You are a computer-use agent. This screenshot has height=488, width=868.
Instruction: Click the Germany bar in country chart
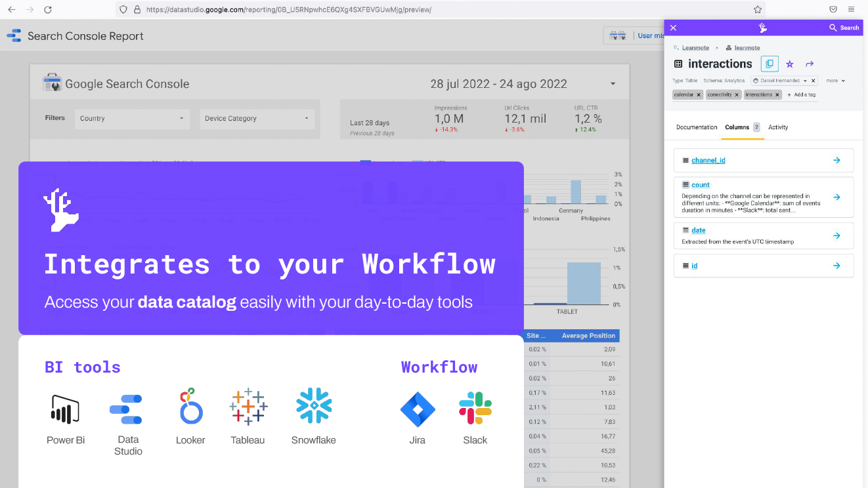coord(576,192)
